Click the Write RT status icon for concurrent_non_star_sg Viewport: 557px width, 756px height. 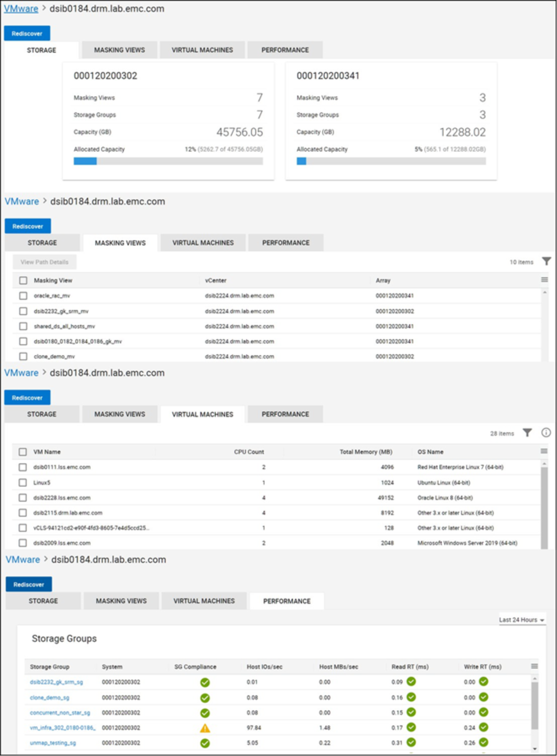(x=484, y=712)
